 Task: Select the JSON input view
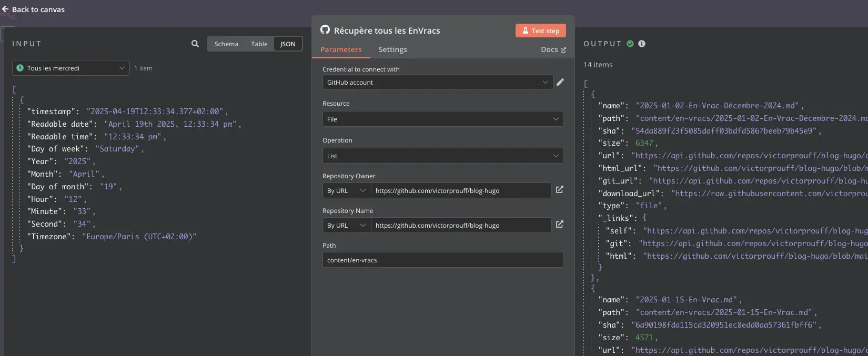pos(288,44)
